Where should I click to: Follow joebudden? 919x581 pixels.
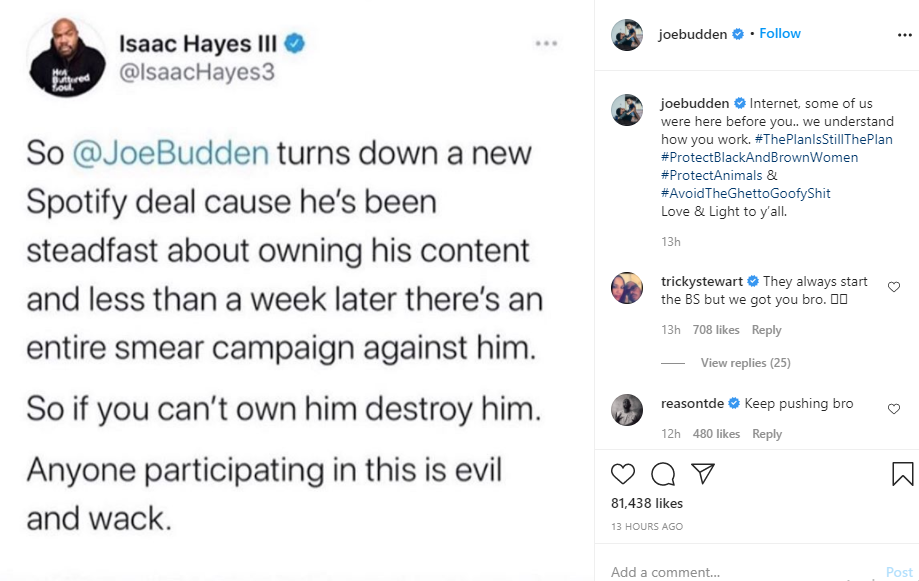click(780, 33)
